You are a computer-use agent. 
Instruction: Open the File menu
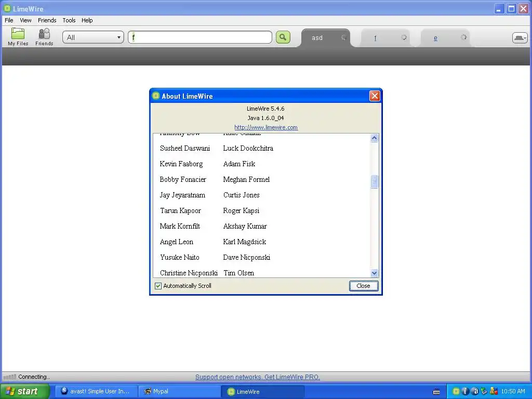[x=9, y=20]
